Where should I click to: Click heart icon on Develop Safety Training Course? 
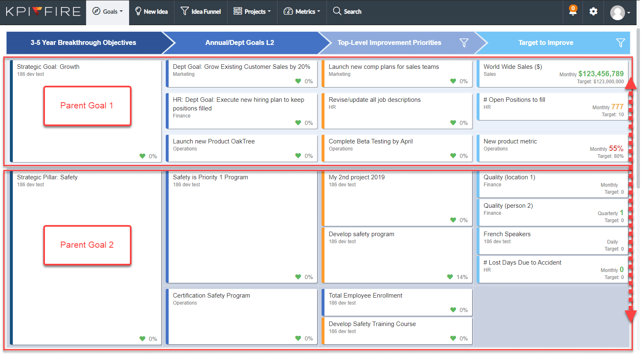click(453, 338)
